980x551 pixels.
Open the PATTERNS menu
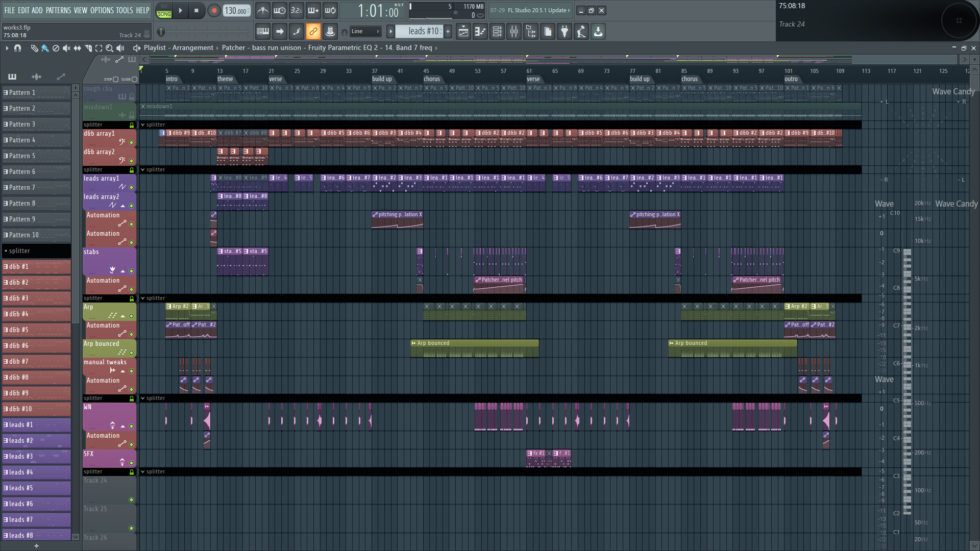pos(58,10)
